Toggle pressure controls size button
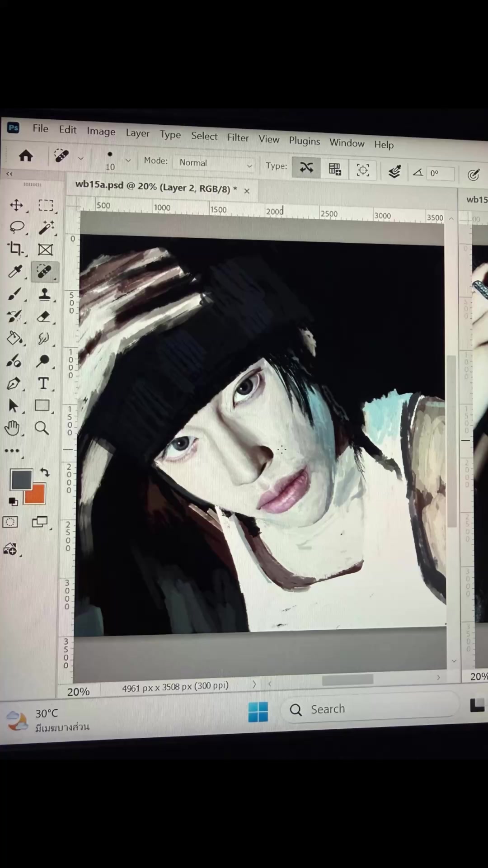This screenshot has width=488, height=868. (473, 175)
